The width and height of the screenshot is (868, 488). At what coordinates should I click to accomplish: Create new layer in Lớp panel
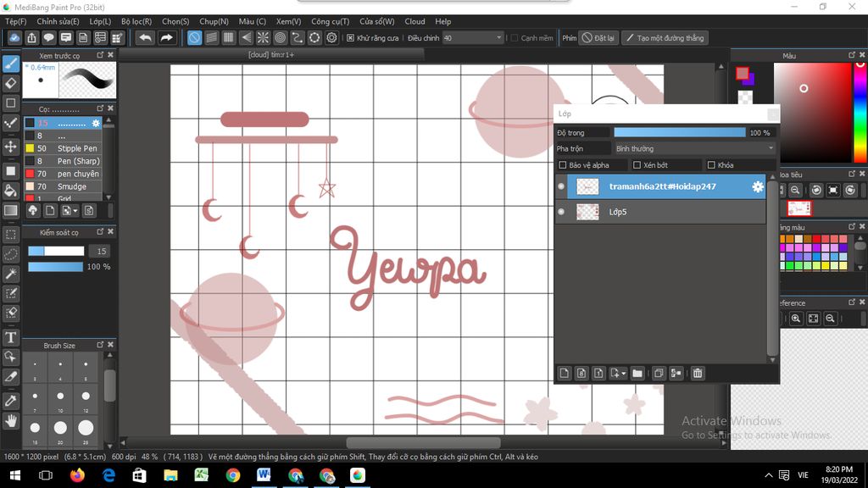[564, 374]
